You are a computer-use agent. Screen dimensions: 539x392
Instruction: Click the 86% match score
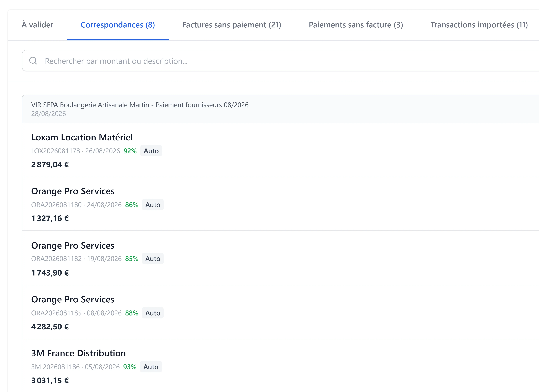(x=132, y=205)
